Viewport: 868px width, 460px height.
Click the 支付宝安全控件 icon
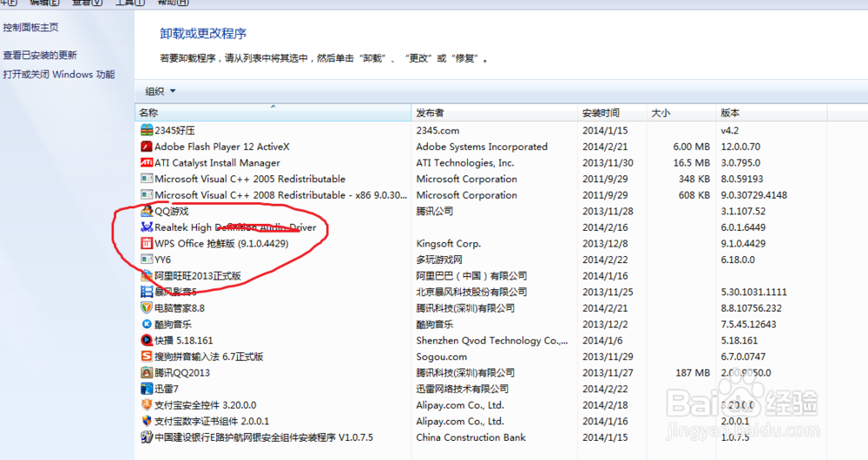point(146,404)
